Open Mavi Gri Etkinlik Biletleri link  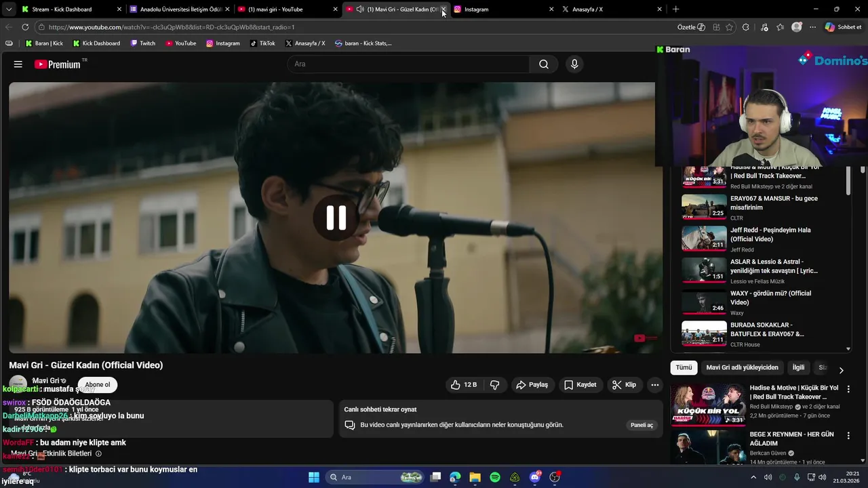click(51, 453)
